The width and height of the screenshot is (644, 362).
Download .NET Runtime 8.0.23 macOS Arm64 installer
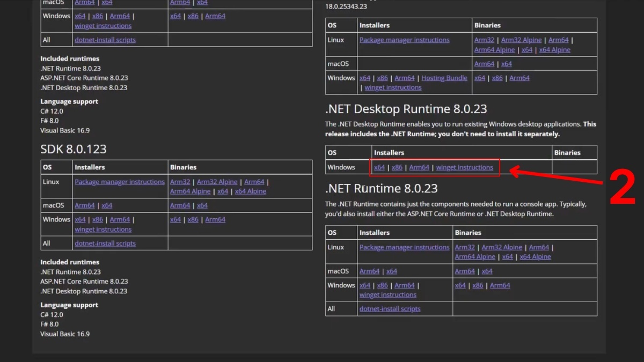[370, 271]
